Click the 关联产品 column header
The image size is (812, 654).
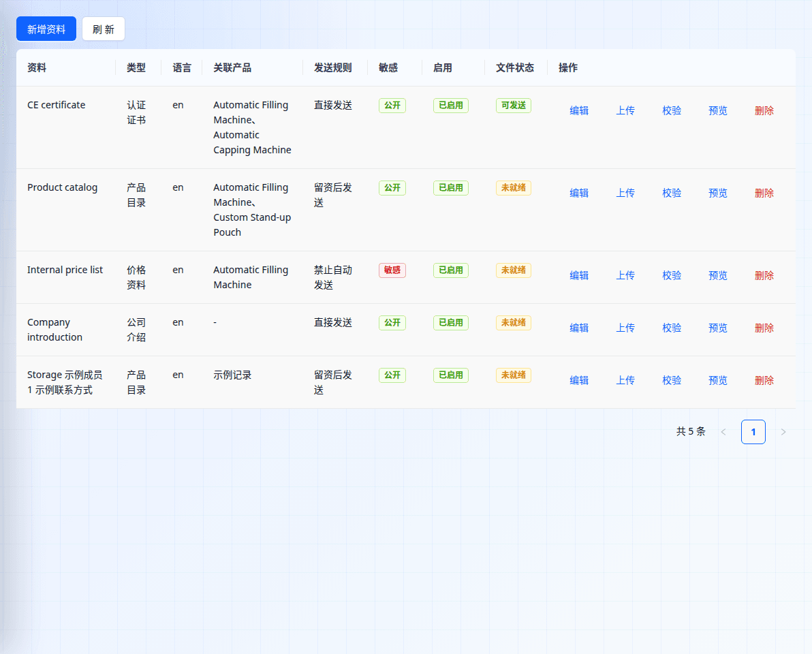(232, 68)
